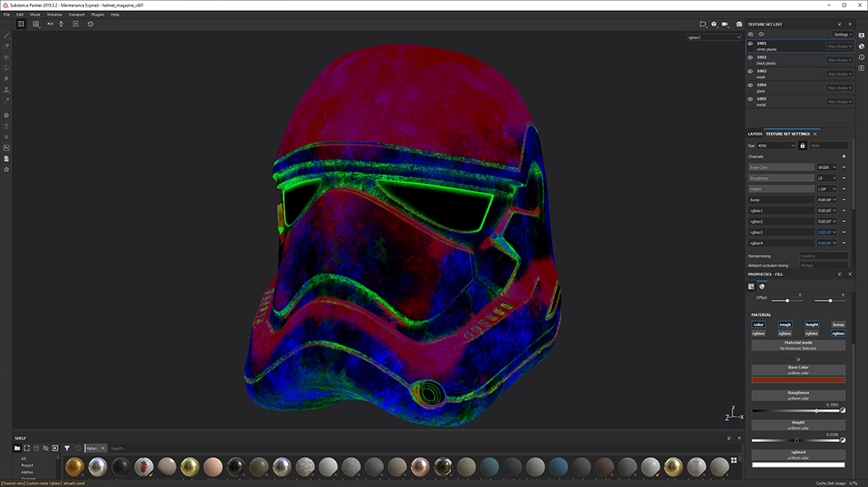Add a new channel with plus icon
Screen dimensions: 868x487
tap(843, 157)
